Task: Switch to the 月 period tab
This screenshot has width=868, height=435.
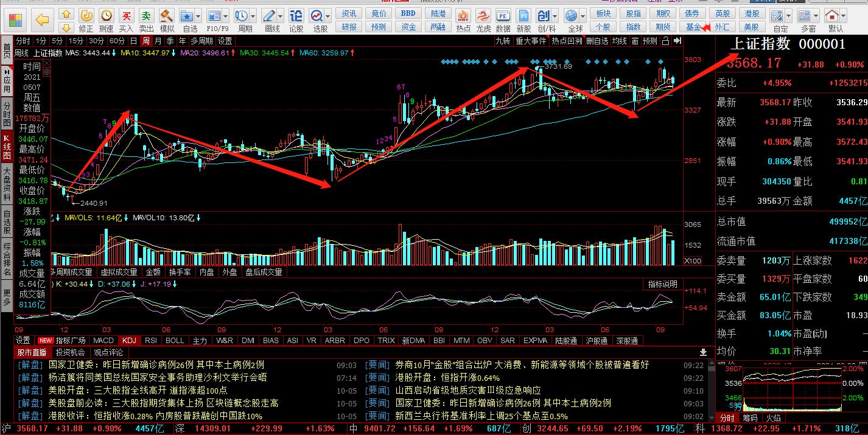Action: point(158,41)
